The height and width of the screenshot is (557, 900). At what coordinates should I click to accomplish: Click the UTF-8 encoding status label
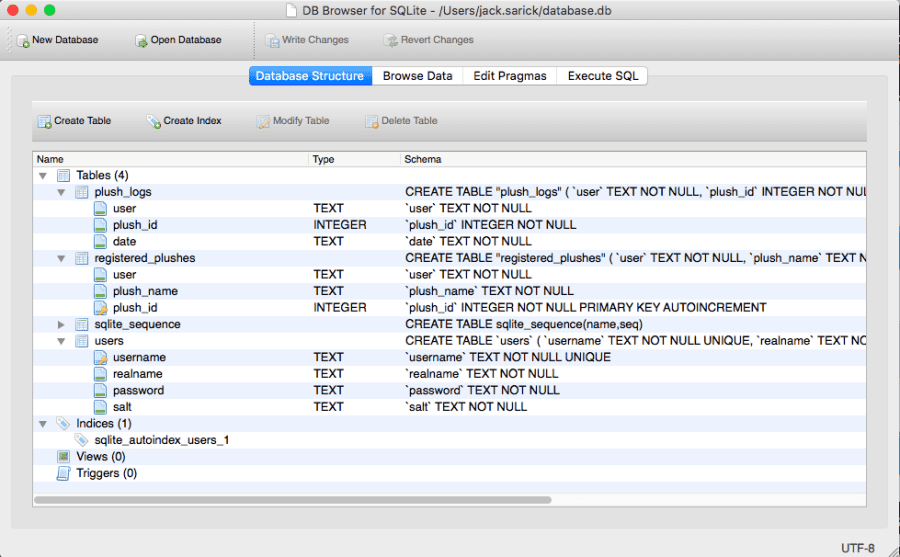pyautogui.click(x=858, y=548)
